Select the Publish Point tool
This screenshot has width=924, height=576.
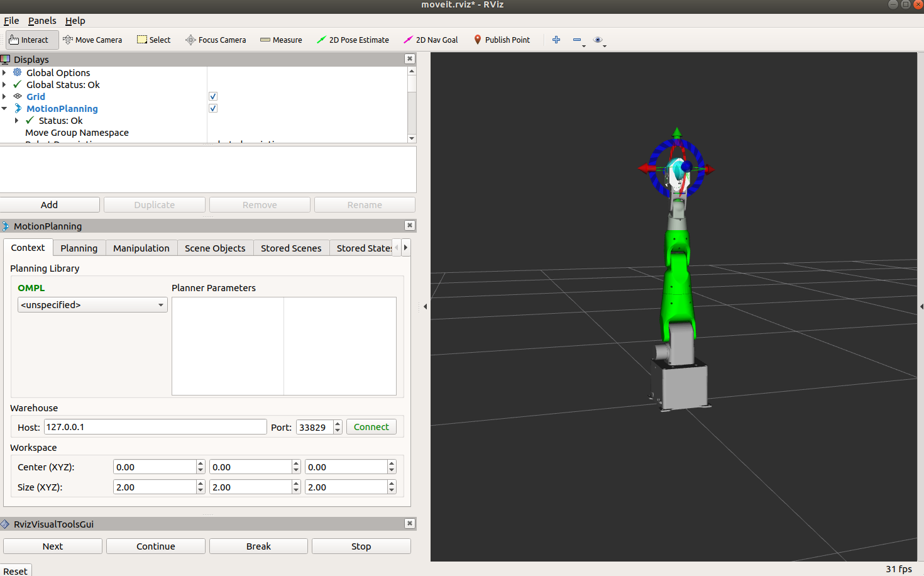[x=502, y=40]
